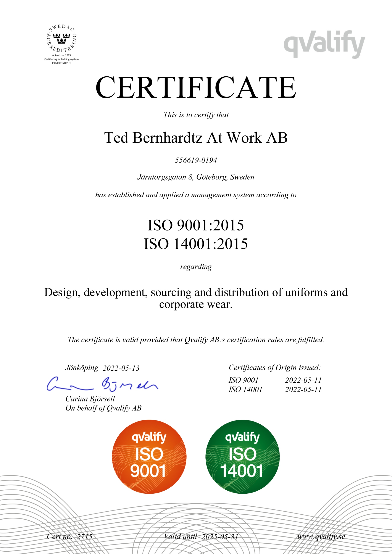The image size is (392, 554).
Task: Click address 'Järntorgsgatan 8, Göteborg, Sweden'
Action: pos(196,177)
